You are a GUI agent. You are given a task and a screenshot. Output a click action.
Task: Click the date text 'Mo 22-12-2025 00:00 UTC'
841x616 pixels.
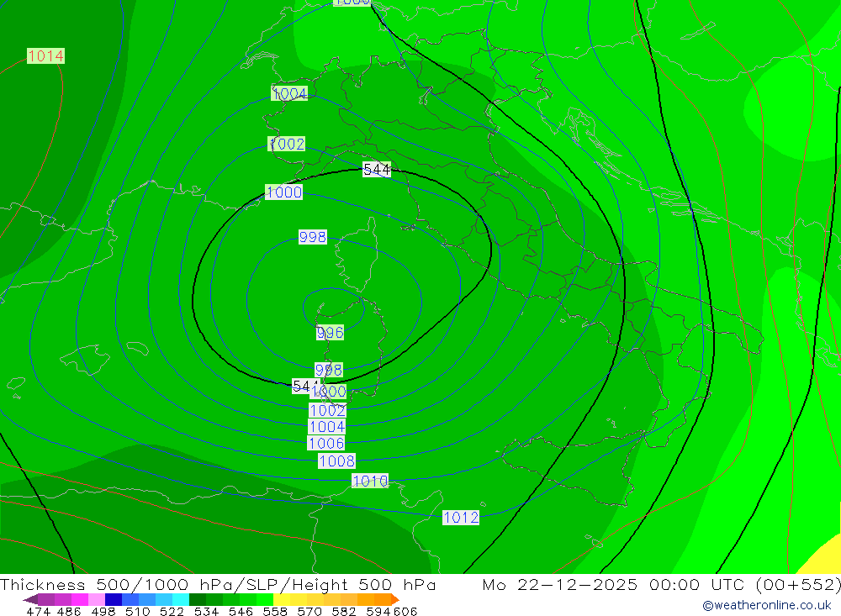(613, 584)
